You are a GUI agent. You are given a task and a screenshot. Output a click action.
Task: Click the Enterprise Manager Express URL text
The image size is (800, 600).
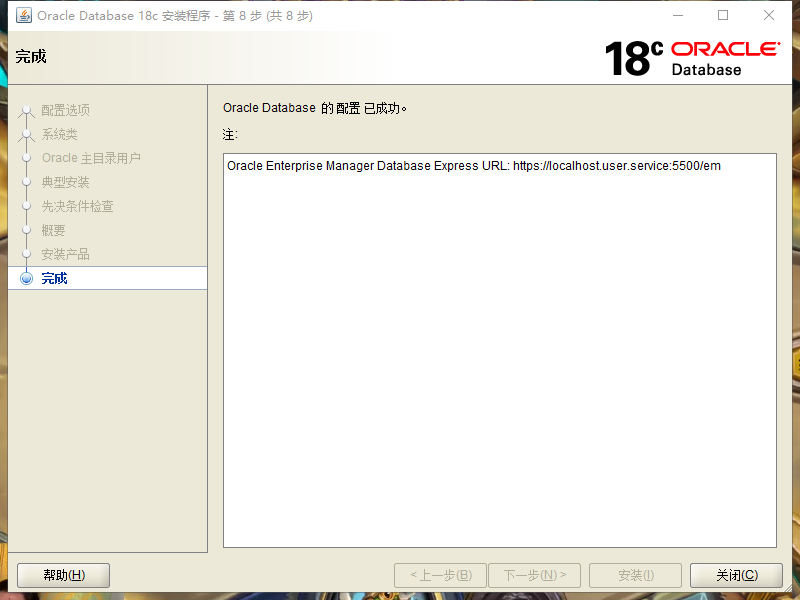click(473, 166)
